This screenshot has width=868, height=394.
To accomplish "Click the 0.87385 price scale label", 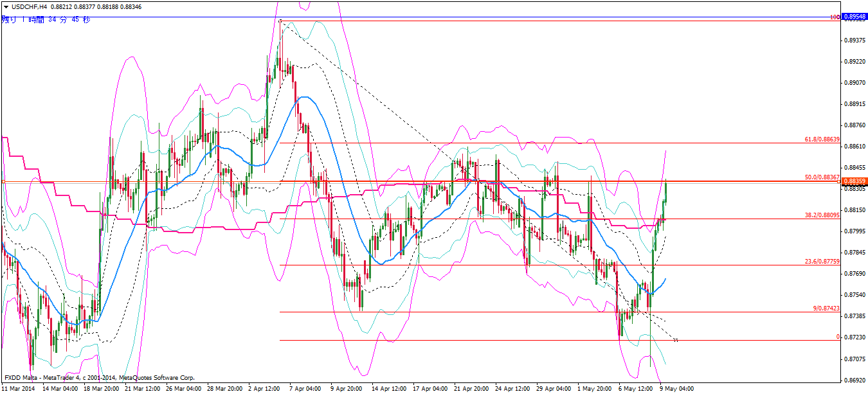I will (x=854, y=316).
